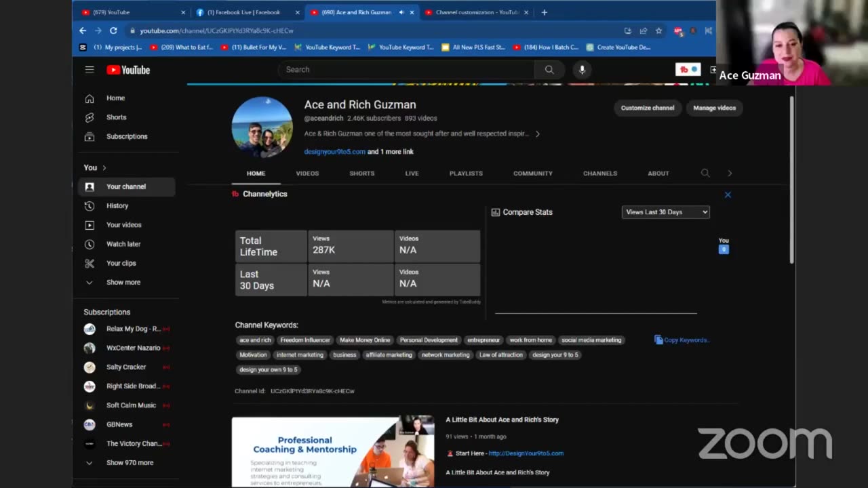The height and width of the screenshot is (488, 868).
Task: Click the 'entrepreneur' keyword tag
Action: click(484, 340)
